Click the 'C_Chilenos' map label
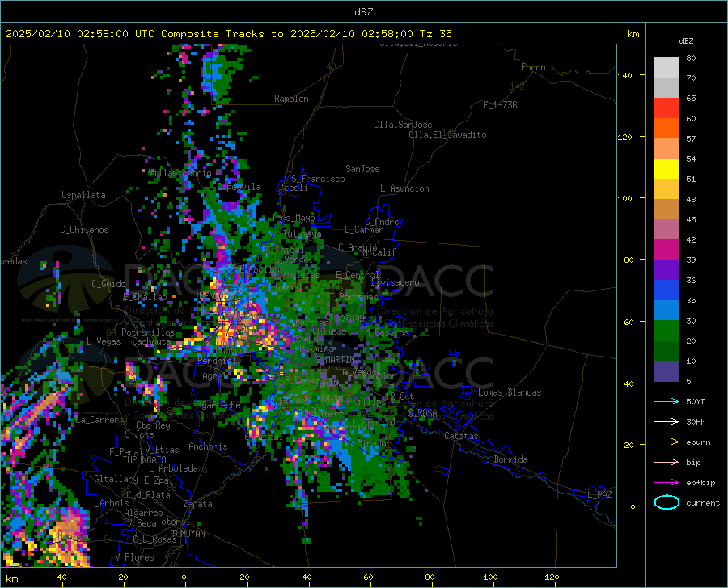 (x=84, y=230)
